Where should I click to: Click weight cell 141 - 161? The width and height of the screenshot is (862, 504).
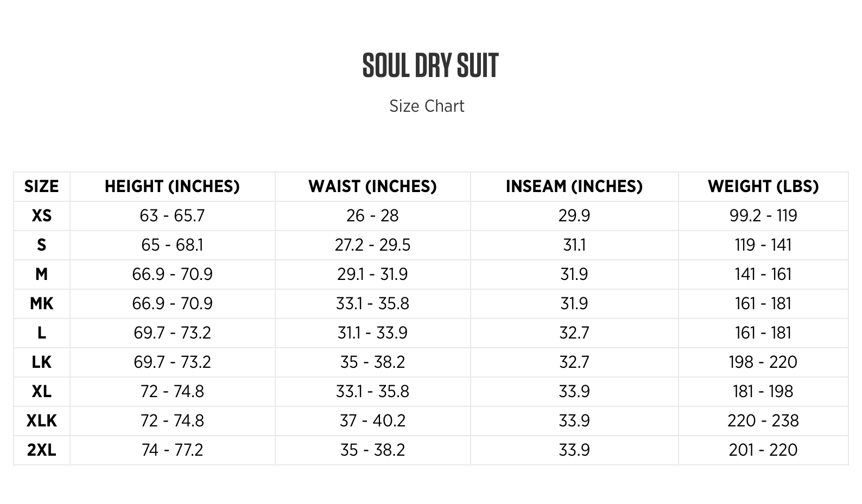click(x=763, y=275)
